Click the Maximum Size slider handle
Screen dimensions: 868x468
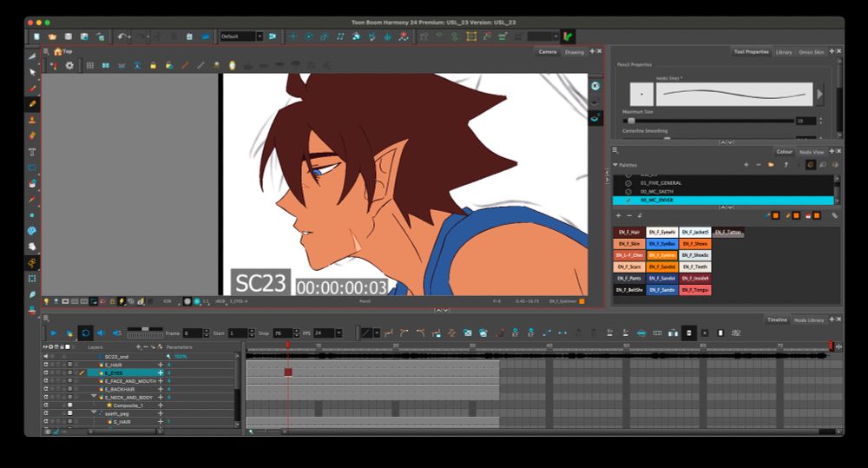point(631,120)
